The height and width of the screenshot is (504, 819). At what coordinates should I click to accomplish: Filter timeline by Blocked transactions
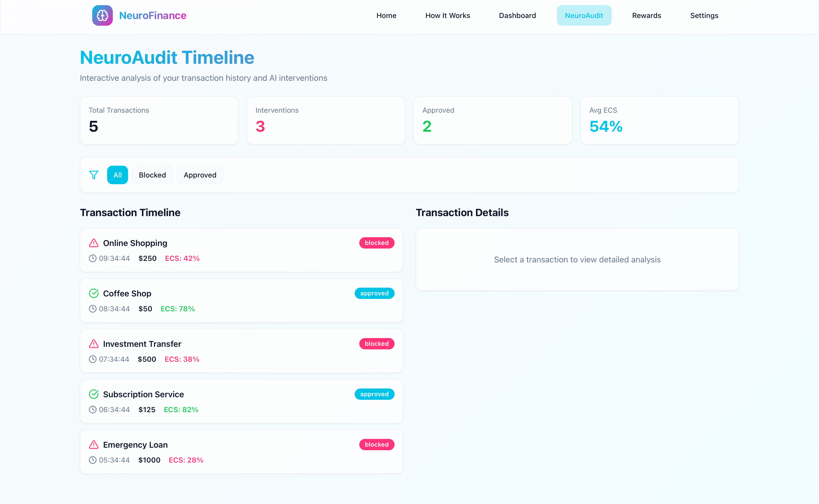click(x=152, y=175)
